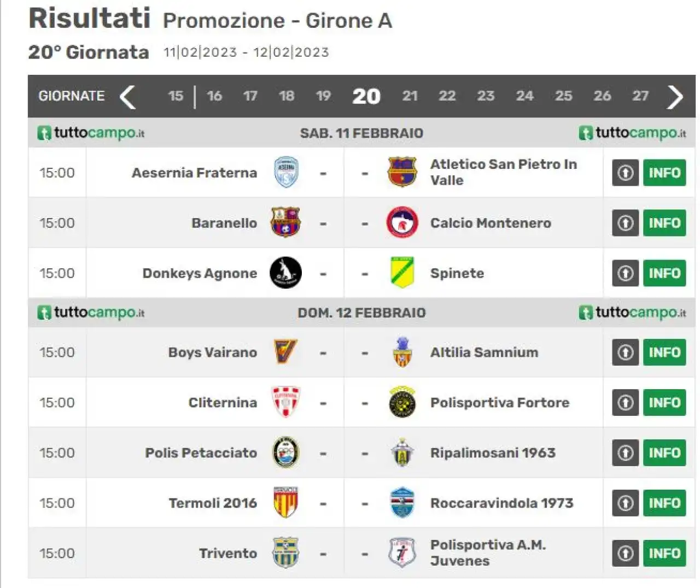The image size is (700, 588).
Task: Click the Spinete green-yellow crest
Action: [x=402, y=273]
